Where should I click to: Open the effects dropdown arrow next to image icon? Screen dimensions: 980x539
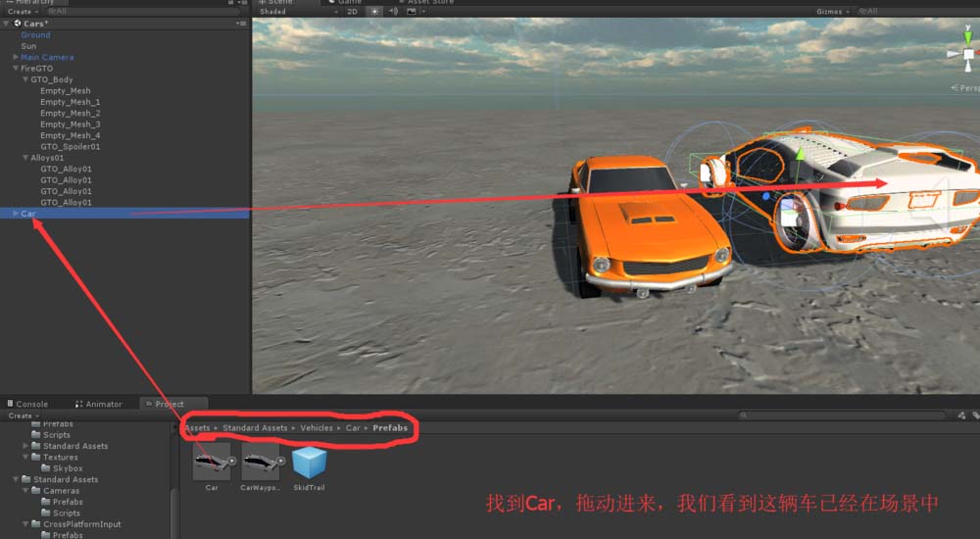tap(423, 11)
